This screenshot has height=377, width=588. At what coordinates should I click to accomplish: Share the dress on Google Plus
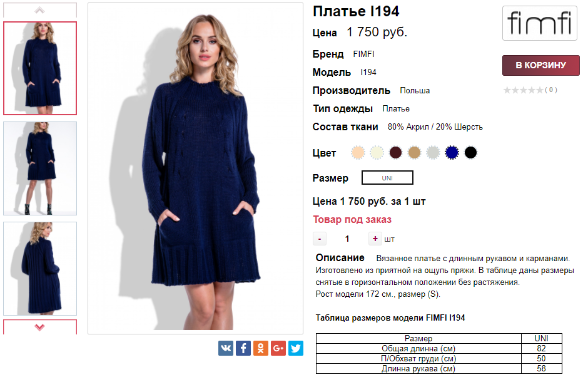(278, 348)
